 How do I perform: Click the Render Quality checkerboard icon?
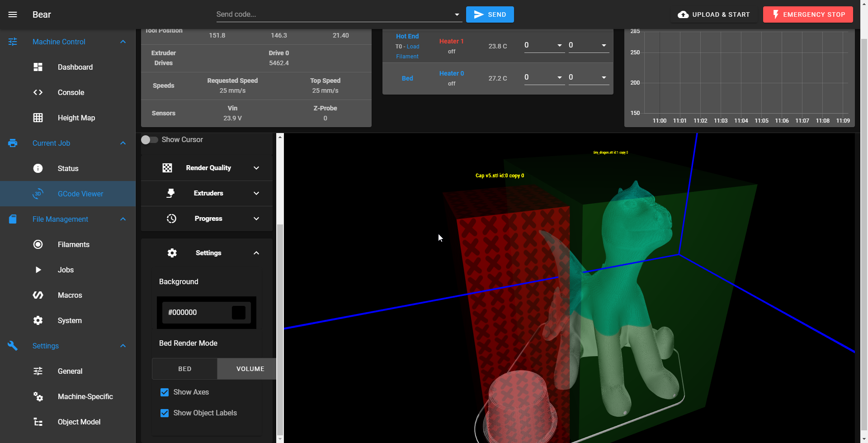click(x=167, y=168)
